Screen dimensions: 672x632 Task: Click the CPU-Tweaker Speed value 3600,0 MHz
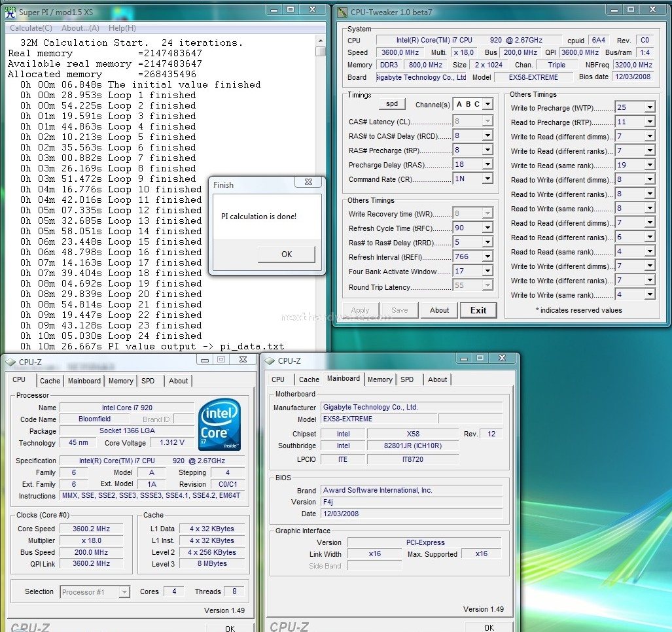pyautogui.click(x=400, y=52)
